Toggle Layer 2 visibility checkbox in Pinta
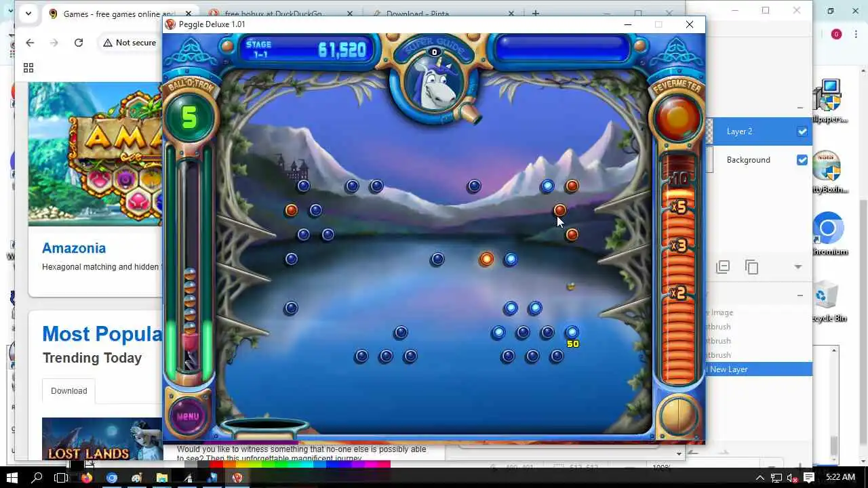The width and height of the screenshot is (868, 488). (x=802, y=131)
